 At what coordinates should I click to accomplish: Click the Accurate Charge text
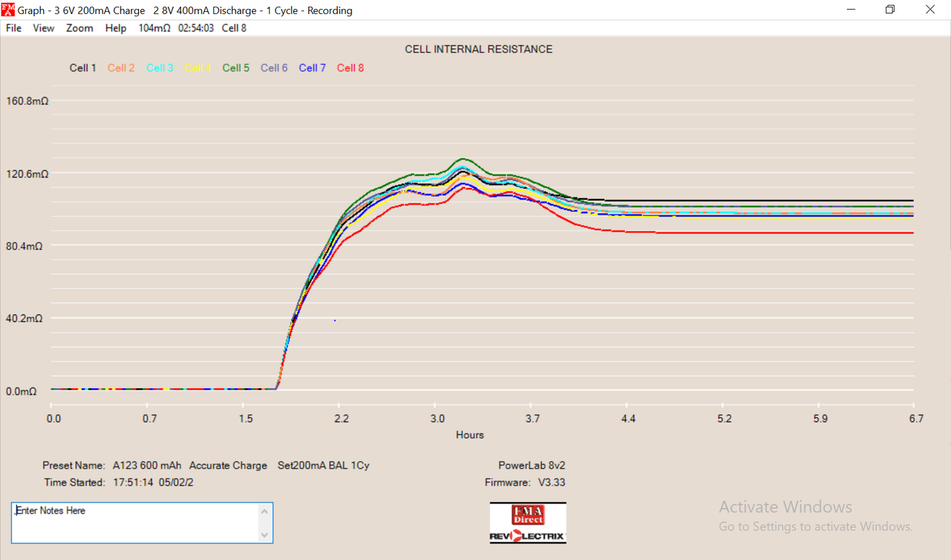click(x=228, y=466)
